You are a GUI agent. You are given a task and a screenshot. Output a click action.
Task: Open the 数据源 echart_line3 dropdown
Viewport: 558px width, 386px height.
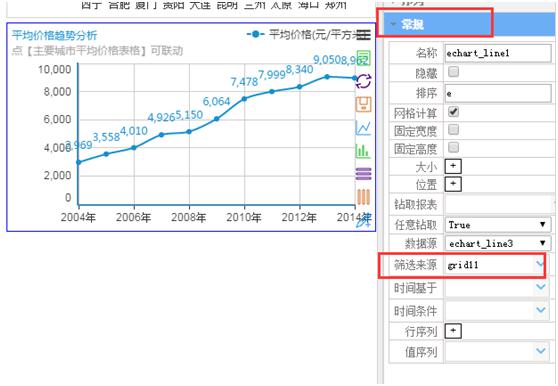[x=498, y=243]
